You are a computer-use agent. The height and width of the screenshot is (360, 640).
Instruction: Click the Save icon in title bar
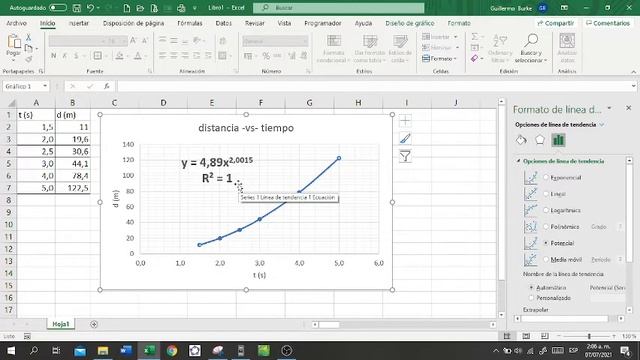pos(76,8)
